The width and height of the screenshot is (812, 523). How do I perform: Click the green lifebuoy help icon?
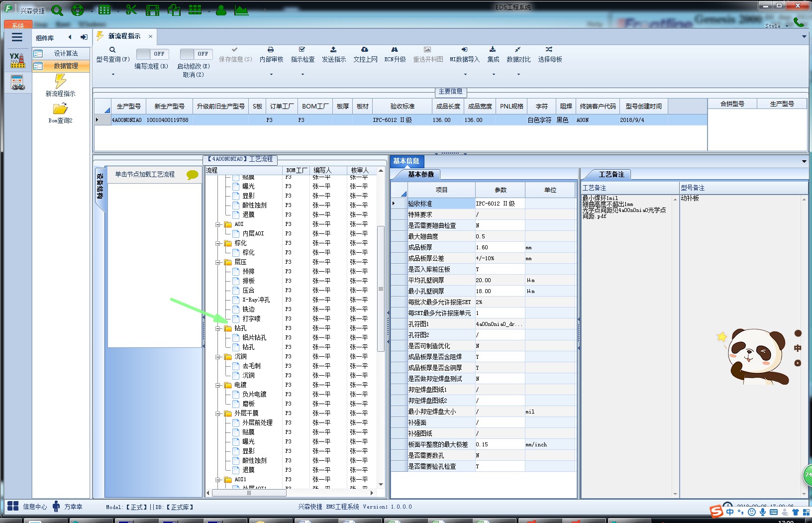point(78,10)
